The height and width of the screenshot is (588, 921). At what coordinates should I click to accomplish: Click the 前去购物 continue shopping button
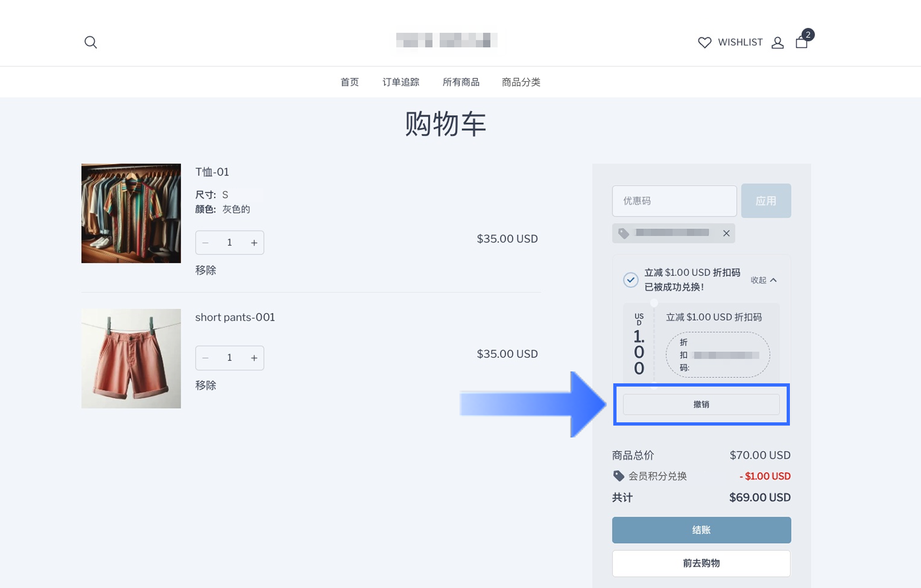coord(702,563)
